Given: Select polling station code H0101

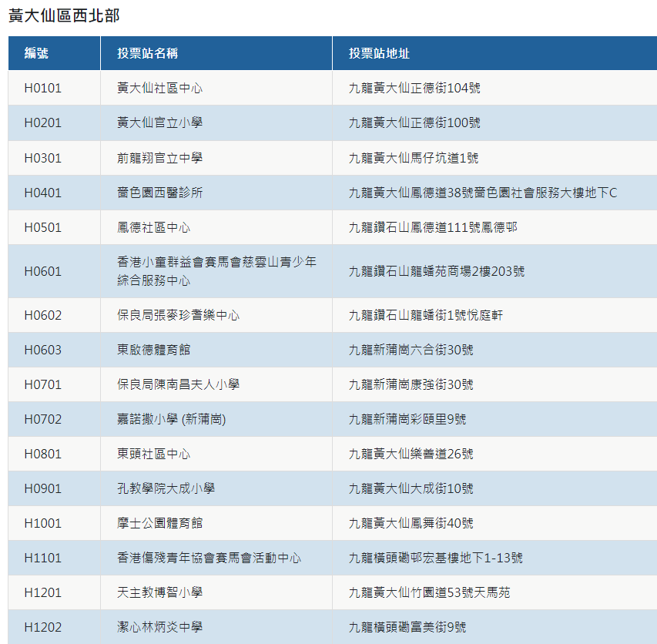Looking at the screenshot, I should tap(42, 88).
